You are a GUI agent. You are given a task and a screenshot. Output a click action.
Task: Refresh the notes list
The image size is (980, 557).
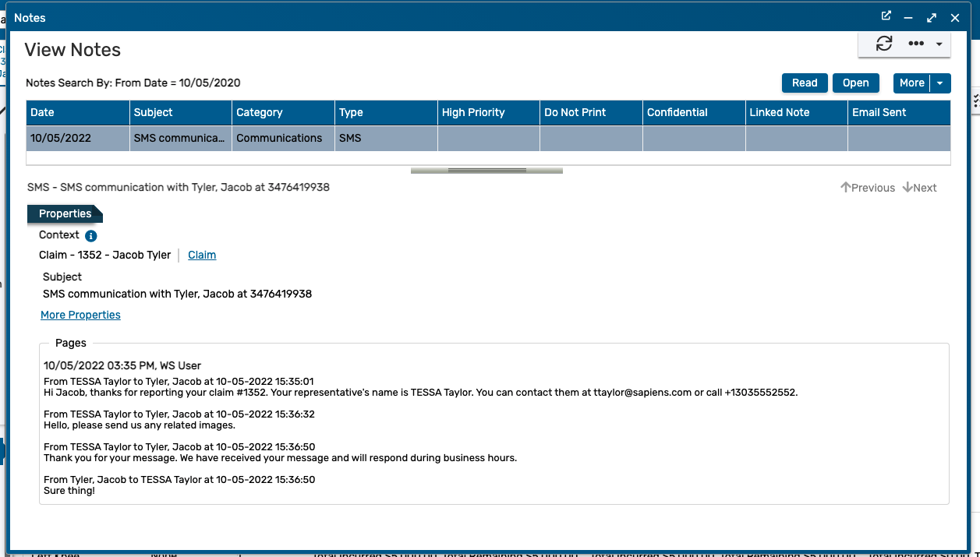pyautogui.click(x=883, y=44)
